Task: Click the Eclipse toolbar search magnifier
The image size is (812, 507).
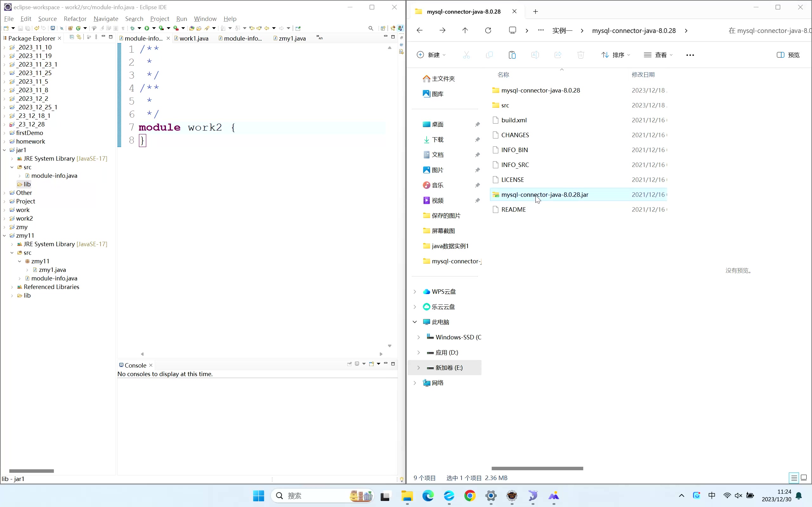Action: click(x=370, y=28)
